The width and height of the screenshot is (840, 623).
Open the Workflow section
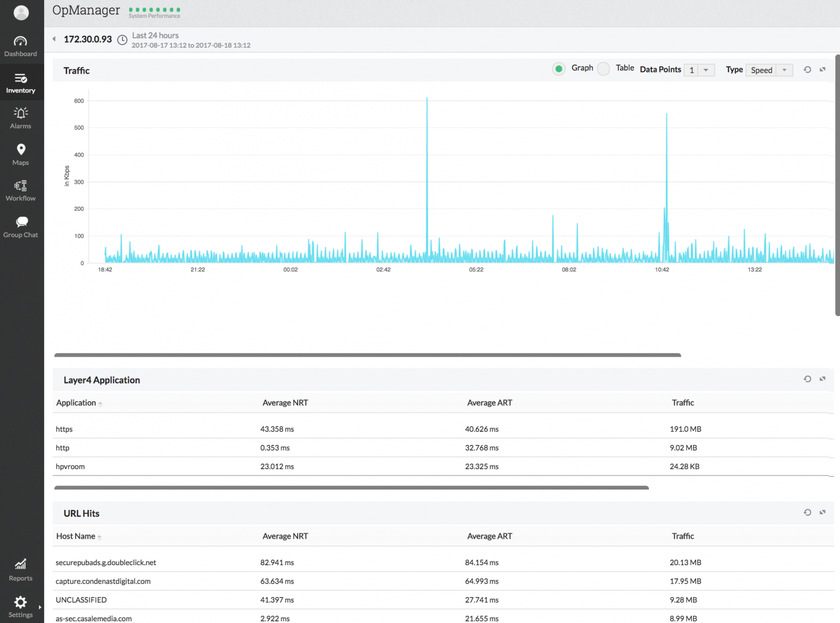[20, 191]
